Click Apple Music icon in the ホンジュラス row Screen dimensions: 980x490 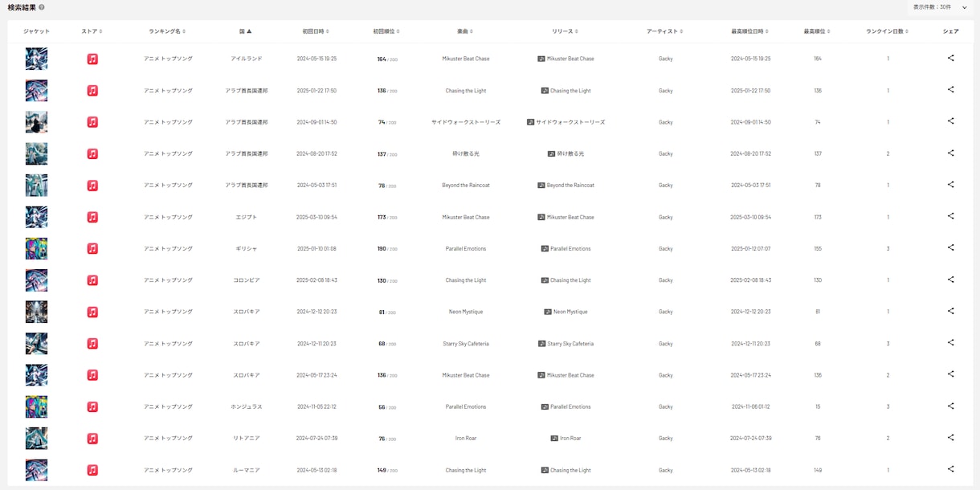point(92,406)
